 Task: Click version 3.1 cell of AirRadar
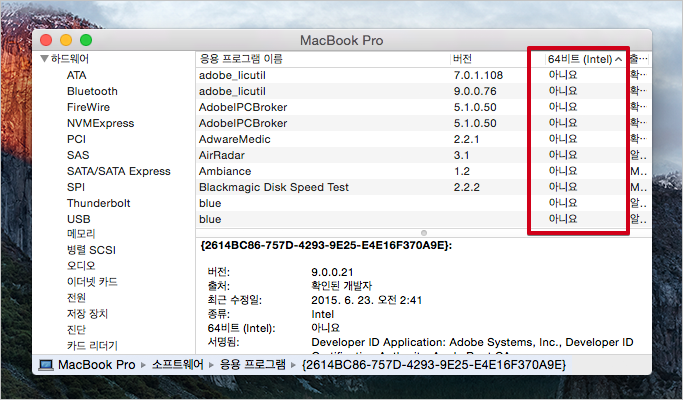point(461,155)
